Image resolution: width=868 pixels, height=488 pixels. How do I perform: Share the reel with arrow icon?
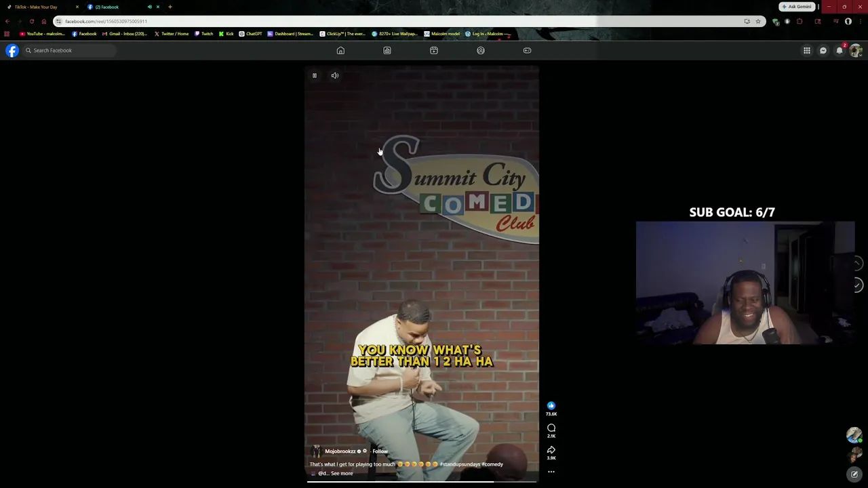click(551, 450)
